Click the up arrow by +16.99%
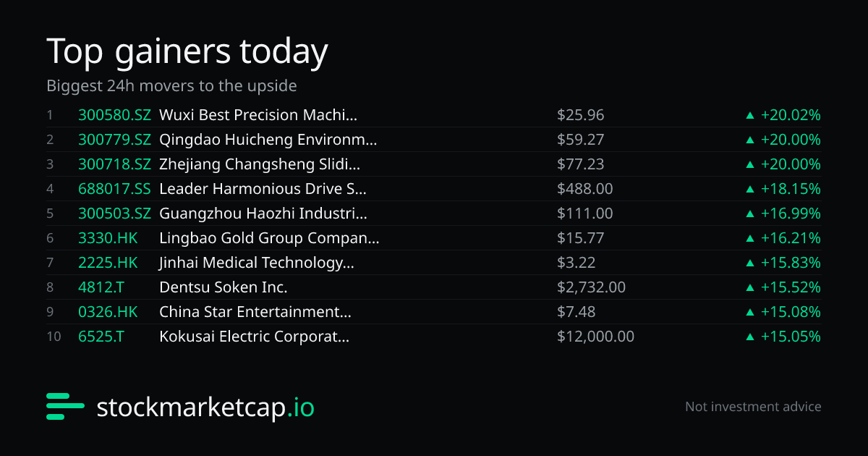This screenshot has width=868, height=456. coord(750,214)
